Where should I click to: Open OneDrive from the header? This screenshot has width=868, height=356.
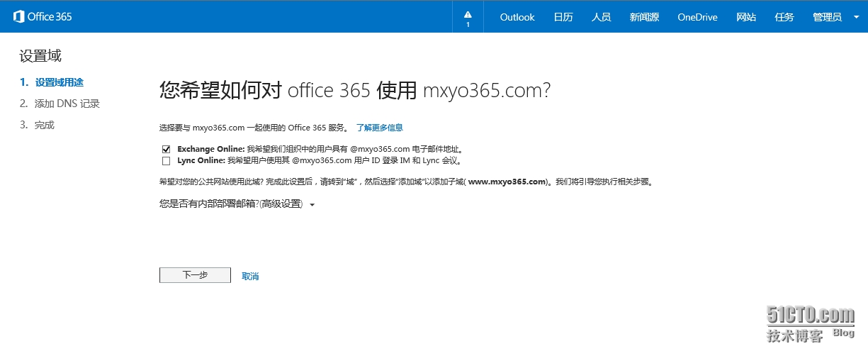(x=697, y=17)
